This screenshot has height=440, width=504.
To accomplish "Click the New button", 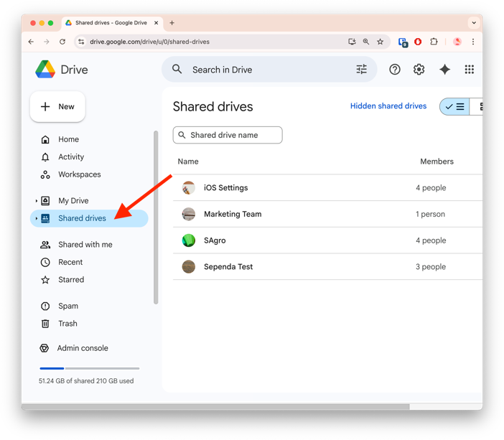I will [x=57, y=107].
